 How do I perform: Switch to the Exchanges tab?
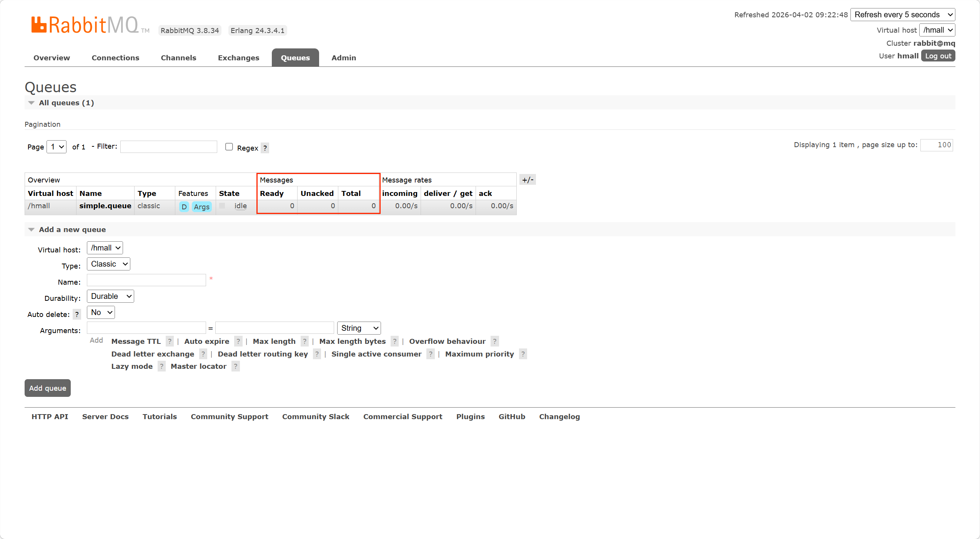238,58
